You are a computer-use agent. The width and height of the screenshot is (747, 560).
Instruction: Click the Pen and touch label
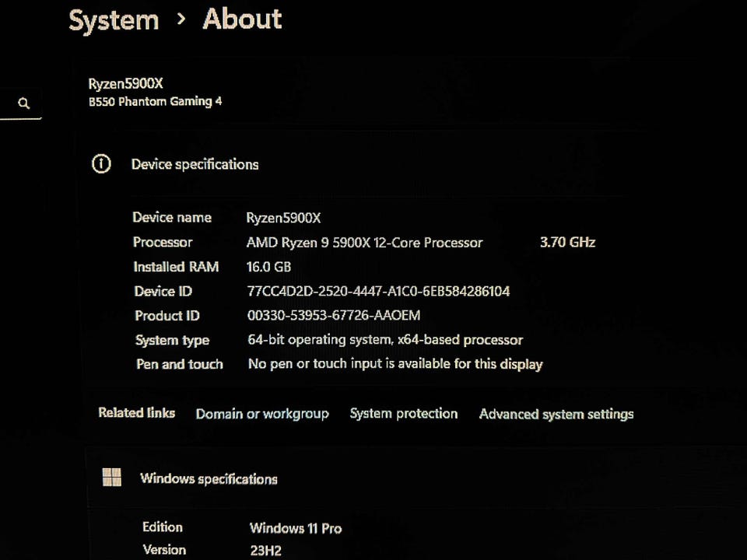(180, 364)
